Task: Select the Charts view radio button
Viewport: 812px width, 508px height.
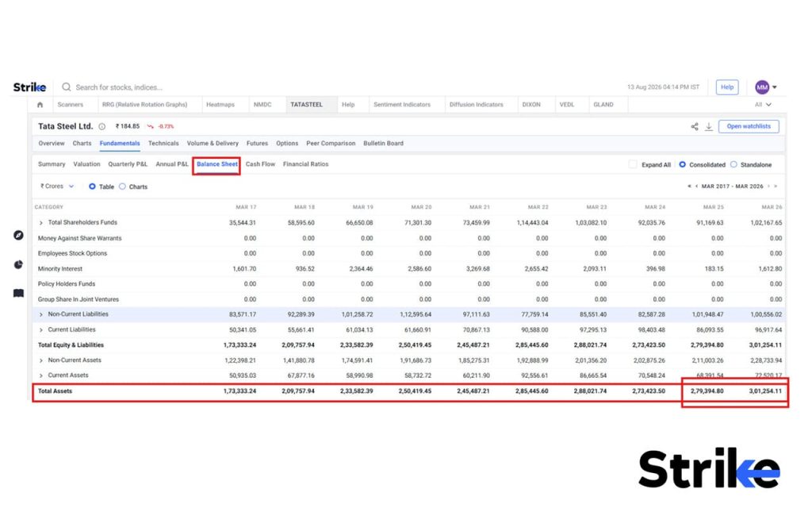Action: pyautogui.click(x=123, y=187)
